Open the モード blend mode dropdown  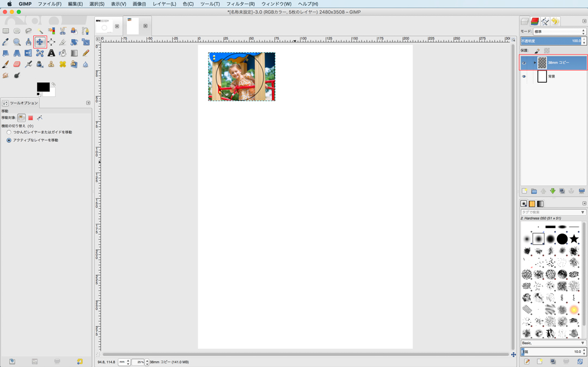[559, 32]
